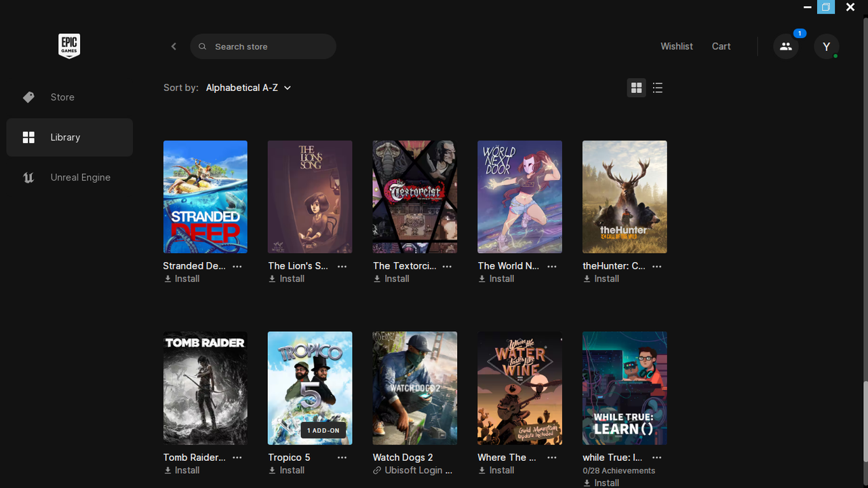Open options menu for Stranded Deep
Image resolution: width=868 pixels, height=488 pixels.
tap(237, 267)
